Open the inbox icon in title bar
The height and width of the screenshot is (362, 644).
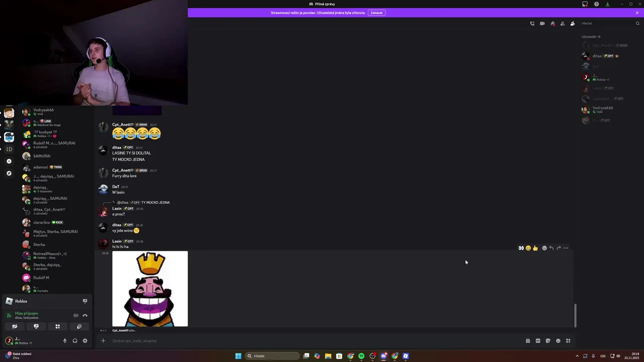click(x=585, y=4)
